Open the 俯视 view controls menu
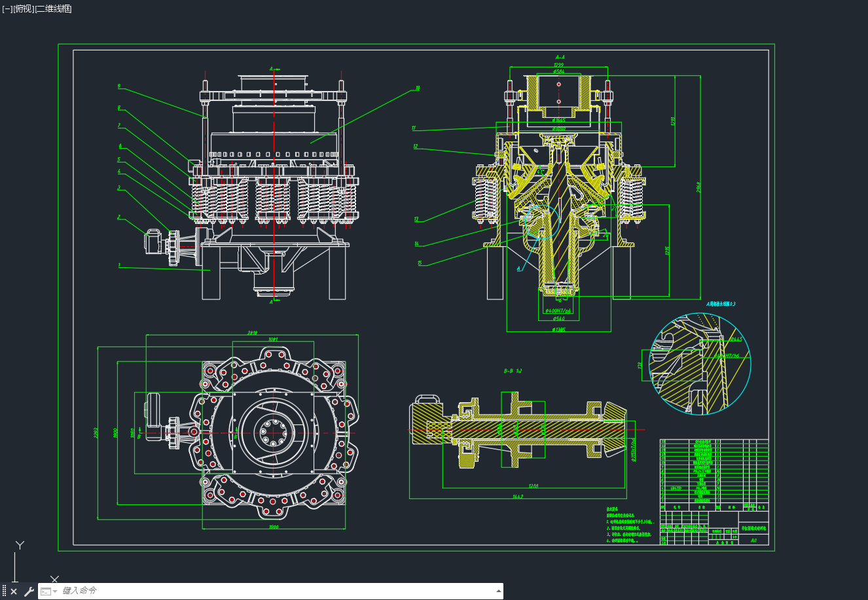868x600 pixels. [23, 9]
